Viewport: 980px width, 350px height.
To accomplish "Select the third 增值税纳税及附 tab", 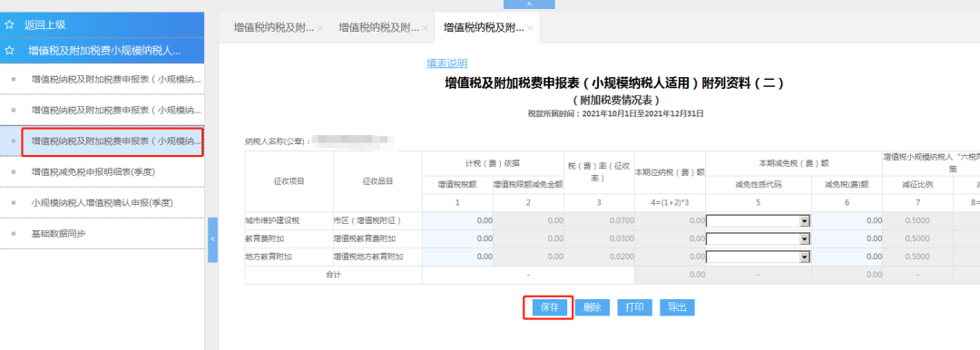I will (x=483, y=27).
